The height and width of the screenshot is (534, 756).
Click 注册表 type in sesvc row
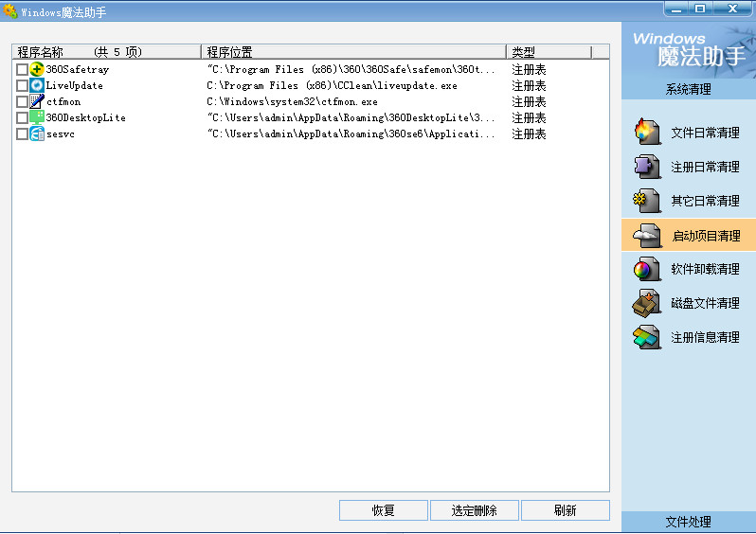529,134
